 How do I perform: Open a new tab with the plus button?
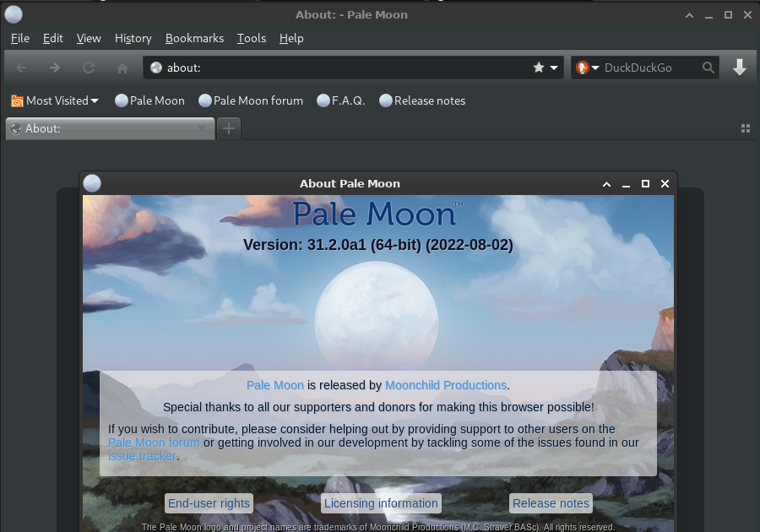click(229, 129)
